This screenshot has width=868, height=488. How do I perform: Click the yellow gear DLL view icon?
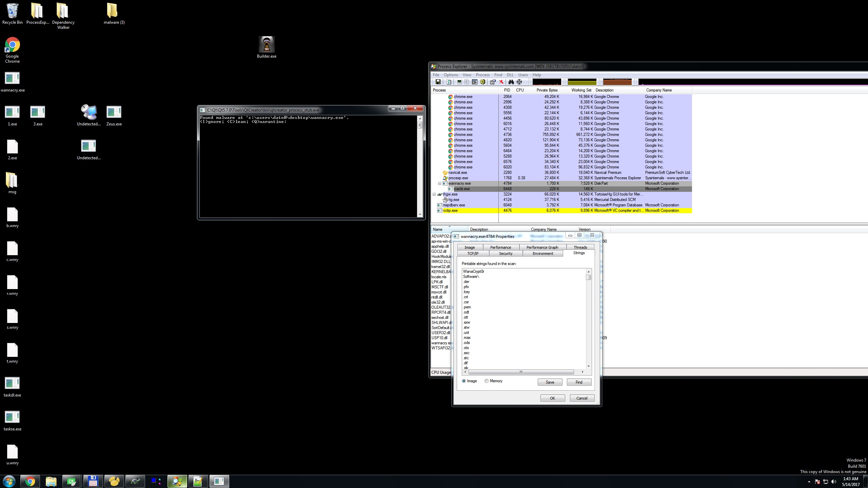[483, 82]
